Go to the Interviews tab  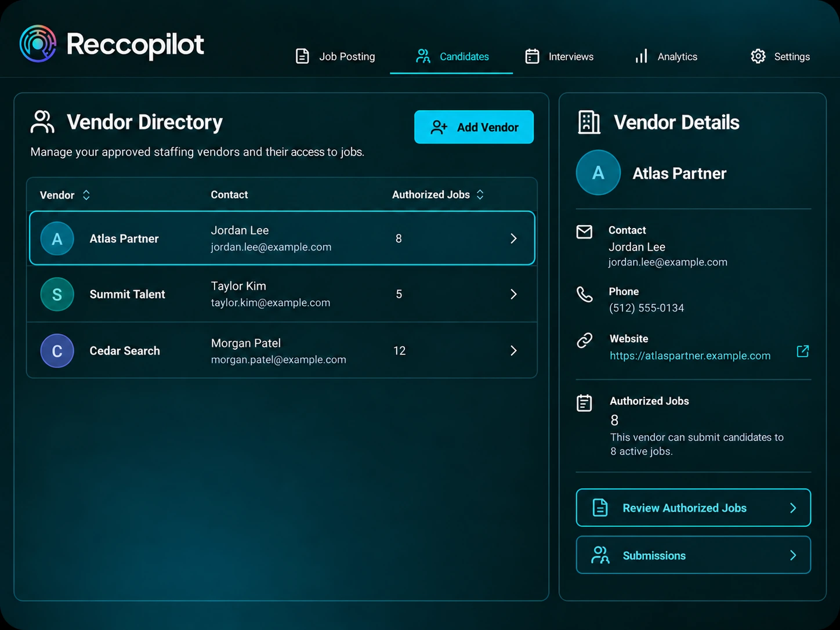(x=559, y=56)
